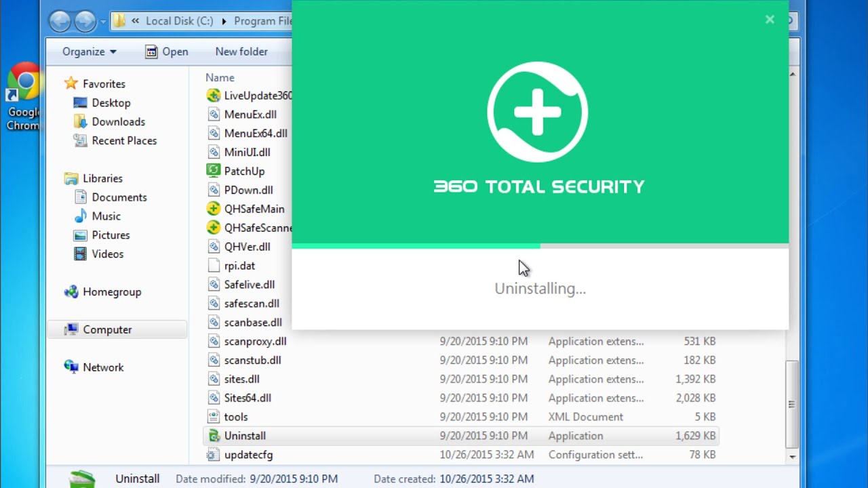868x488 pixels.
Task: Select the sites.dll file icon
Action: tap(214, 380)
